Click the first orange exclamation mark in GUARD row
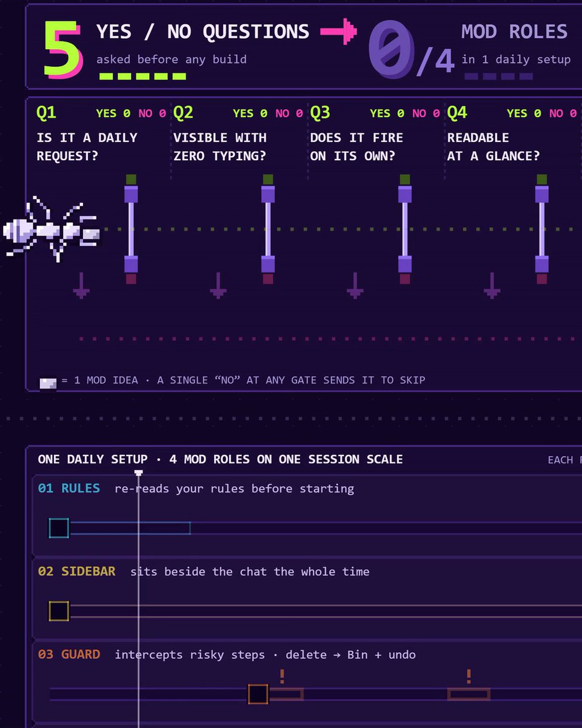 coord(282,676)
